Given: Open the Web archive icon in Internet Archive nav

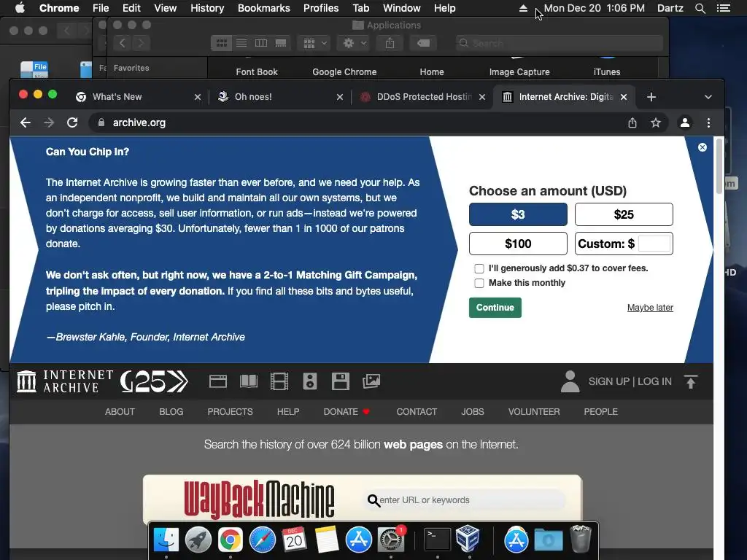Looking at the screenshot, I should coord(217,381).
